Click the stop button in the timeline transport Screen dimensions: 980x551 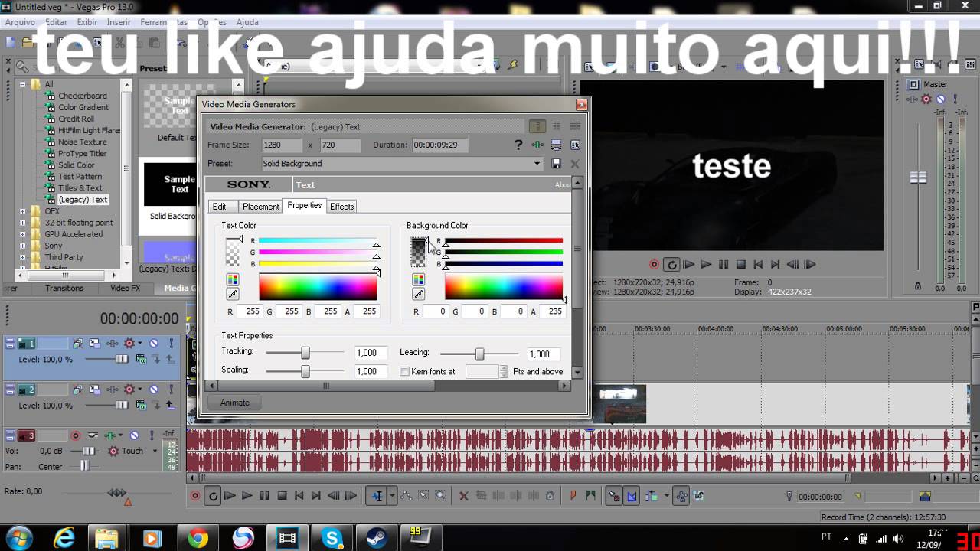tap(282, 496)
